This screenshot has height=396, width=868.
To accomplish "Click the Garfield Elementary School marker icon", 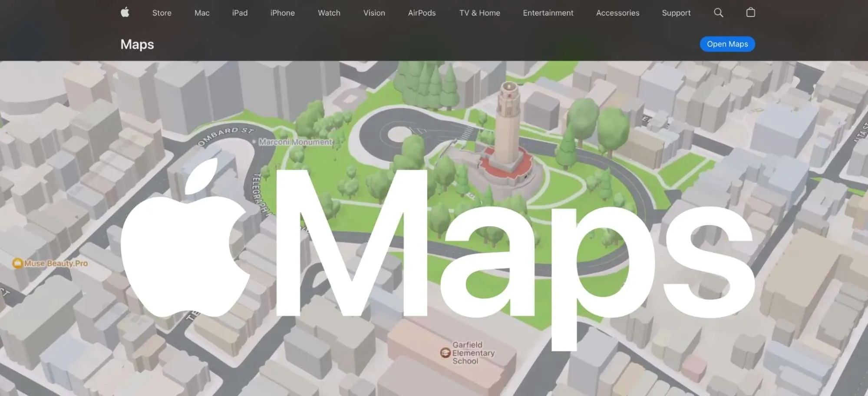I will pyautogui.click(x=445, y=353).
